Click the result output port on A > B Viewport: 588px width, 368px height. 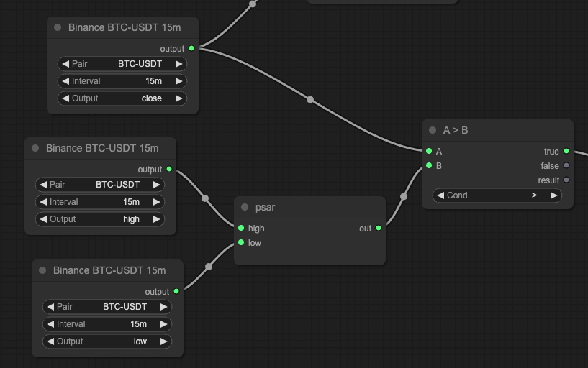pyautogui.click(x=566, y=180)
